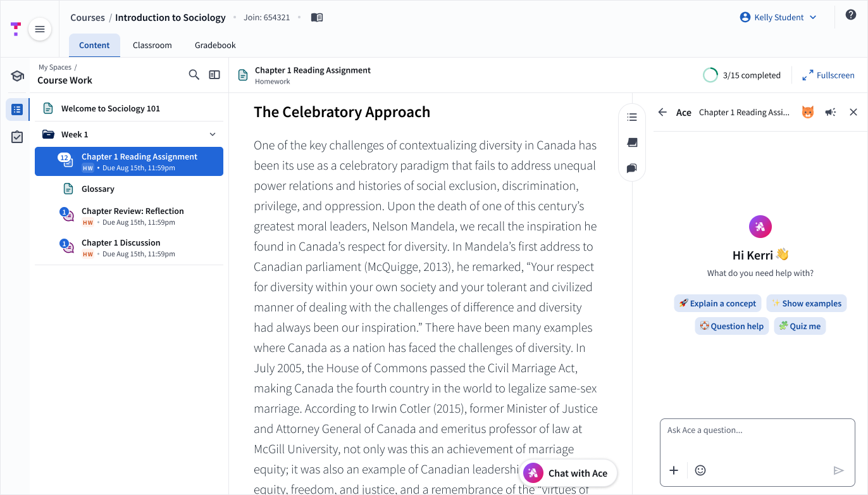Open the Glossary page in Week 1
The width and height of the screenshot is (868, 495).
[98, 189]
